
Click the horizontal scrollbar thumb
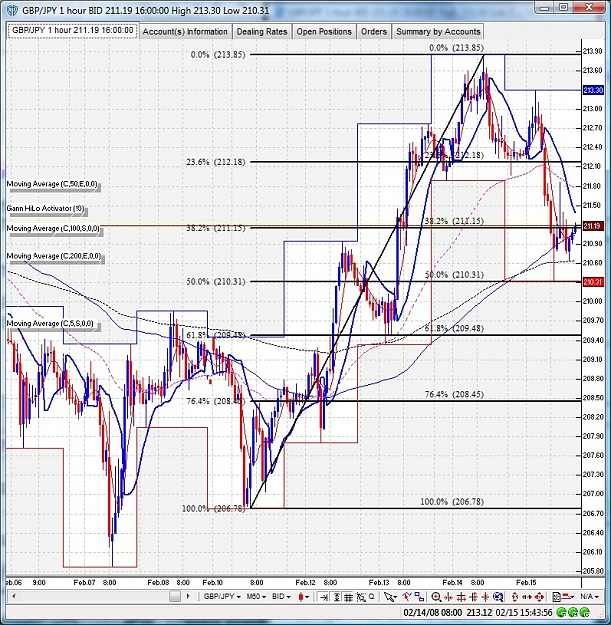tap(175, 597)
